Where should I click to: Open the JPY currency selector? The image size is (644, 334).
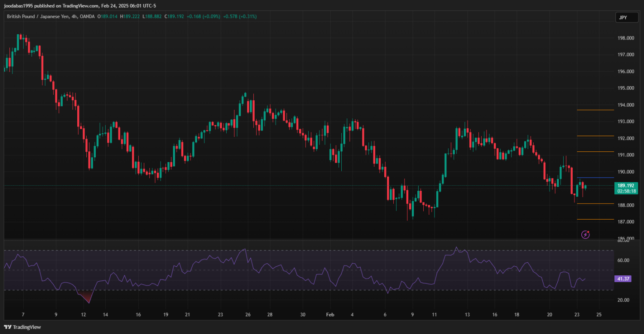pos(627,17)
